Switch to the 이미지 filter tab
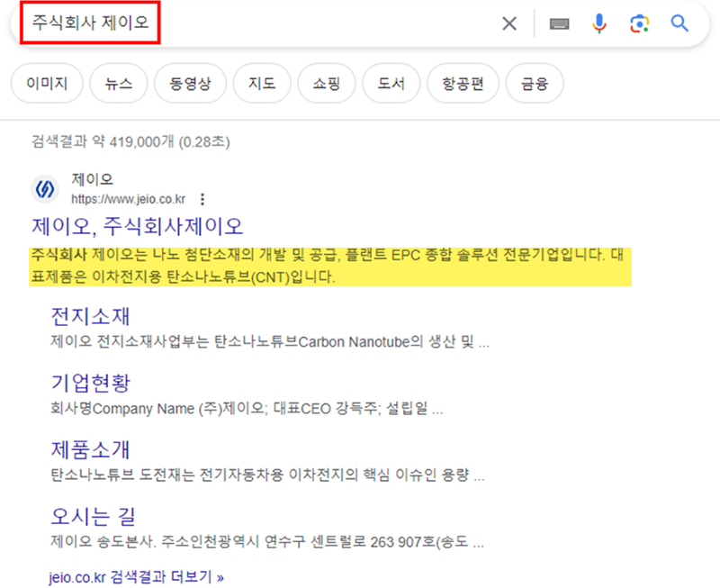This screenshot has height=588, width=720. [x=47, y=84]
